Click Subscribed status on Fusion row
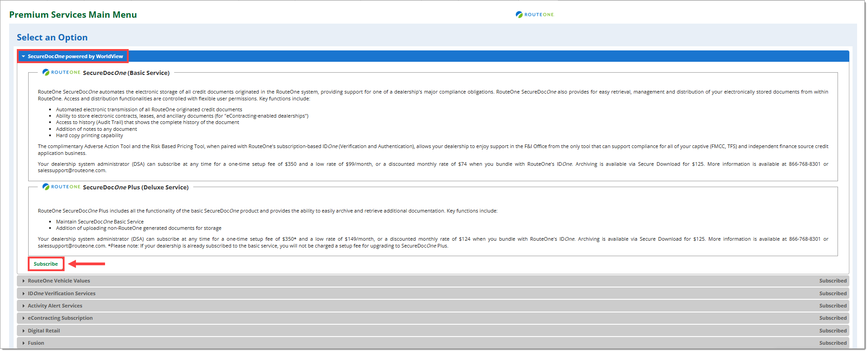 click(x=833, y=343)
